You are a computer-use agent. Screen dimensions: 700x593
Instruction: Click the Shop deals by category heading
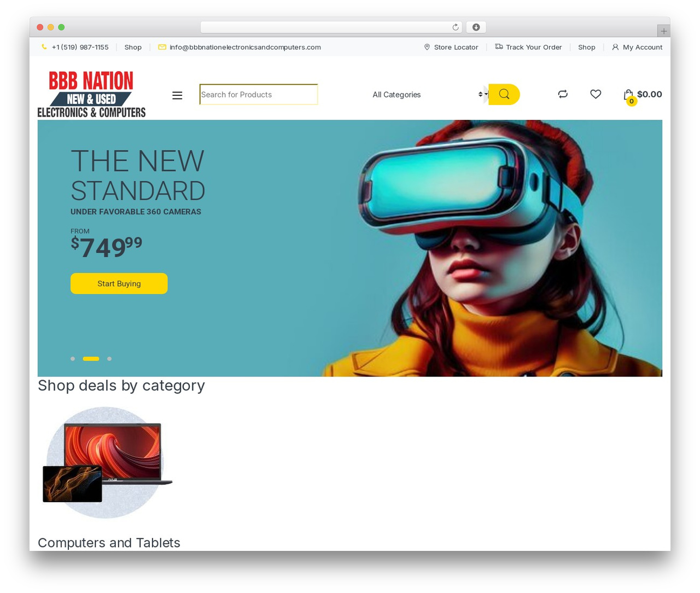tap(121, 385)
